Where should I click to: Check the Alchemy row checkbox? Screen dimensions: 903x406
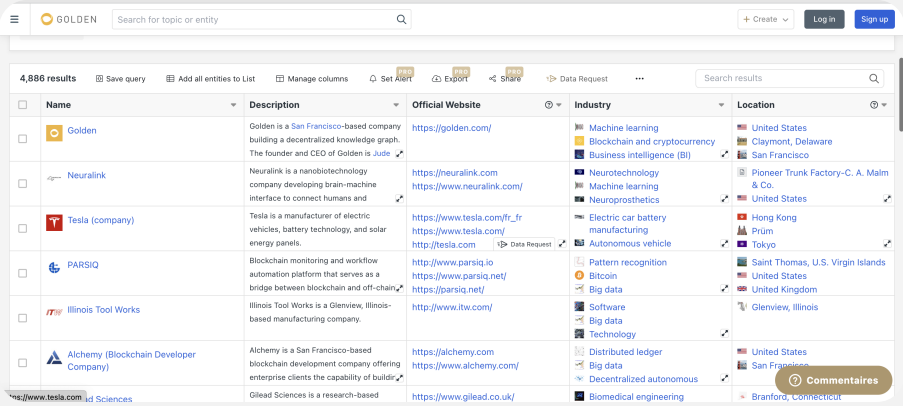[x=22, y=363]
